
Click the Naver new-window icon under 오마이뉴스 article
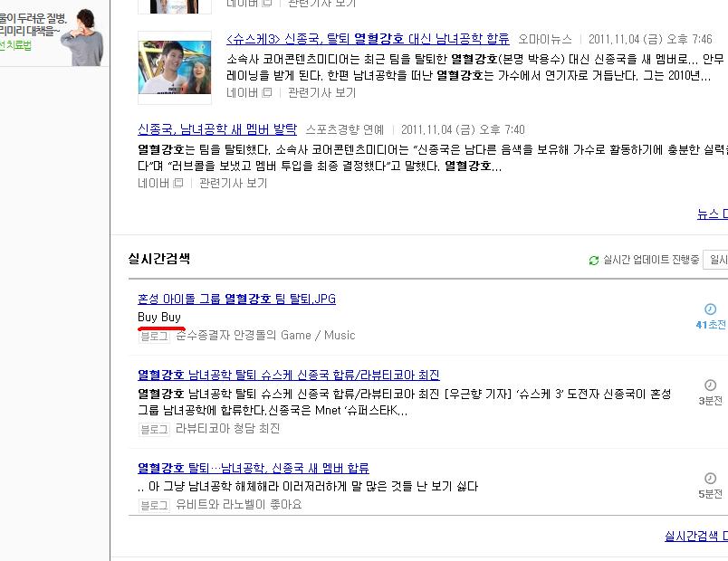pyautogui.click(x=267, y=93)
